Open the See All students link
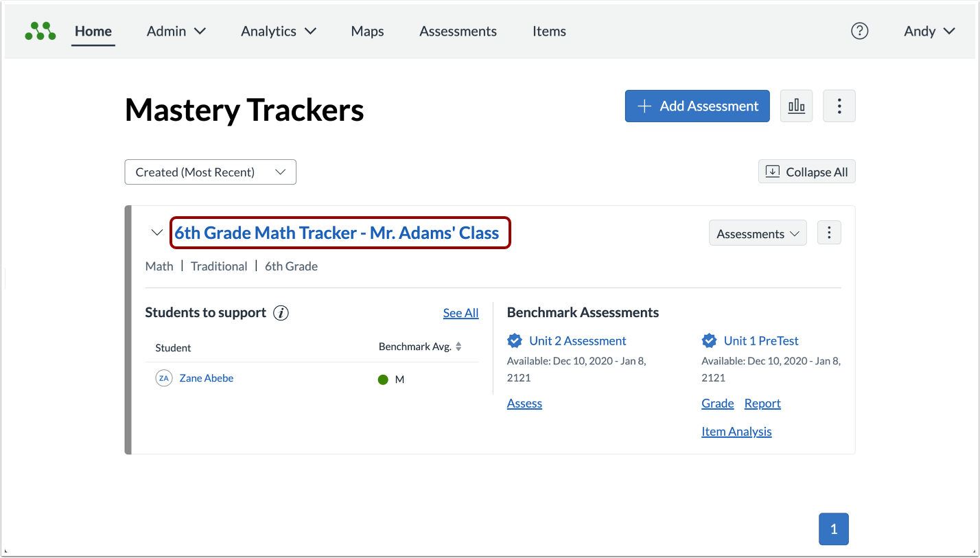980x558 pixels. point(460,313)
